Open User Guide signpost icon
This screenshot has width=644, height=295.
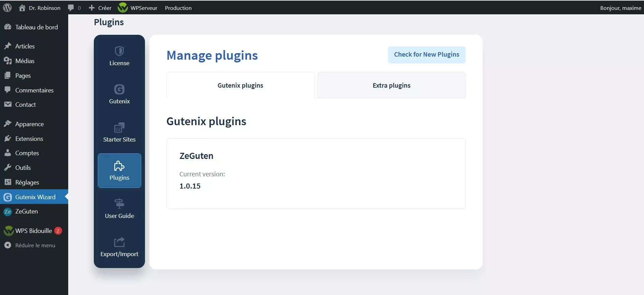[119, 204]
